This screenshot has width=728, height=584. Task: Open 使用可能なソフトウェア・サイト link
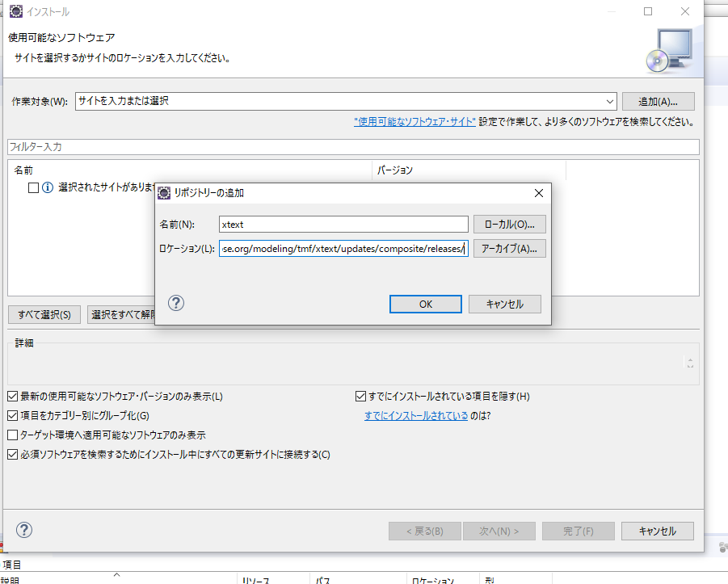pos(414,122)
